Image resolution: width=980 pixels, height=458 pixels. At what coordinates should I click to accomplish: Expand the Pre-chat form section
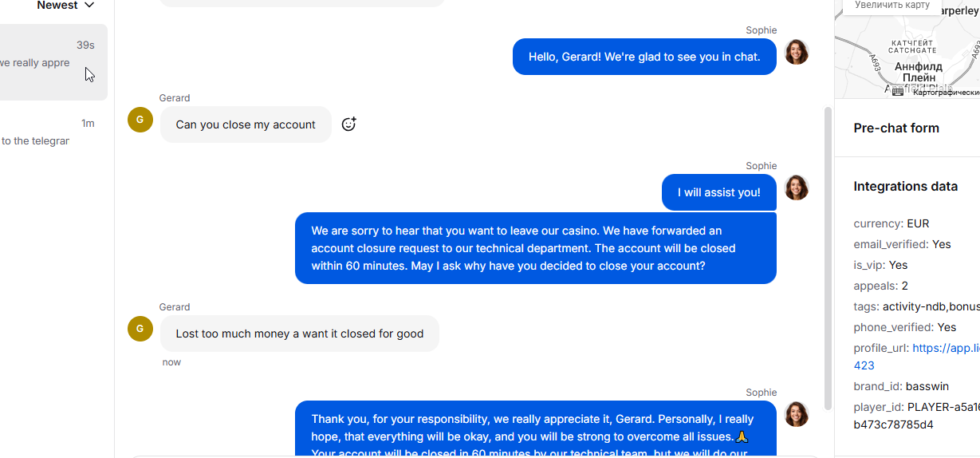point(896,128)
